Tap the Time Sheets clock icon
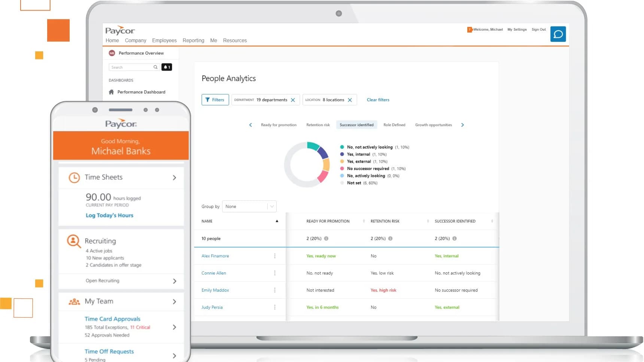Screen dimensions: 644x362 coord(74,177)
